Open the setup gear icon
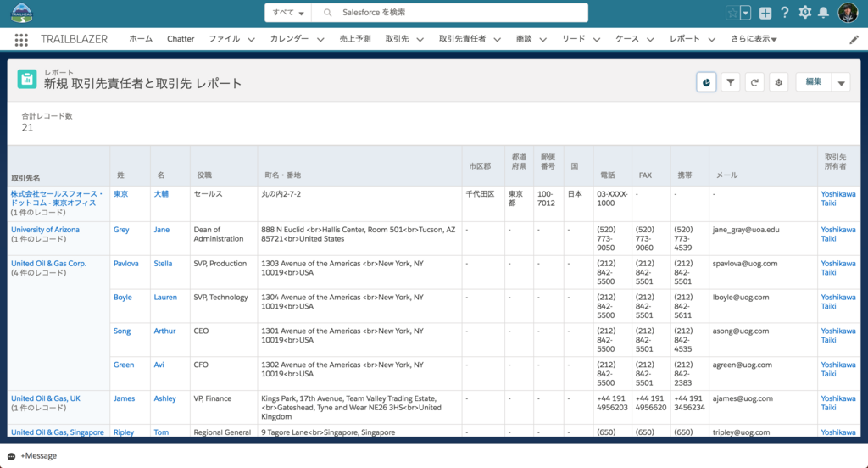This screenshot has height=468, width=868. coord(805,12)
